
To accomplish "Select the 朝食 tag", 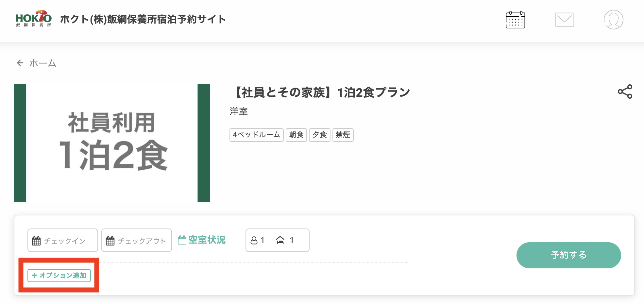I will pos(296,135).
